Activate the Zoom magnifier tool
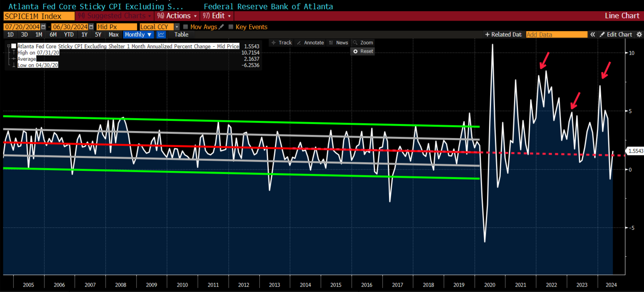Screen dimensions: 644x292 363,43
